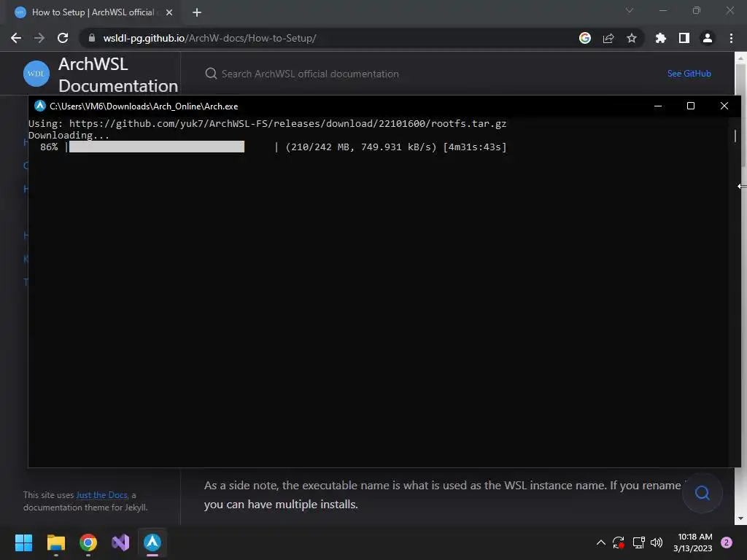Click the WDL site logo

click(36, 74)
